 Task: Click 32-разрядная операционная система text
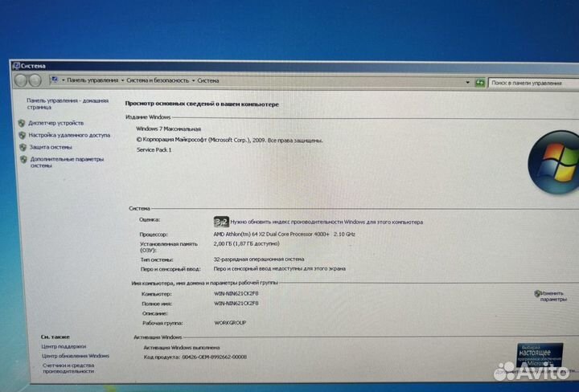(259, 259)
